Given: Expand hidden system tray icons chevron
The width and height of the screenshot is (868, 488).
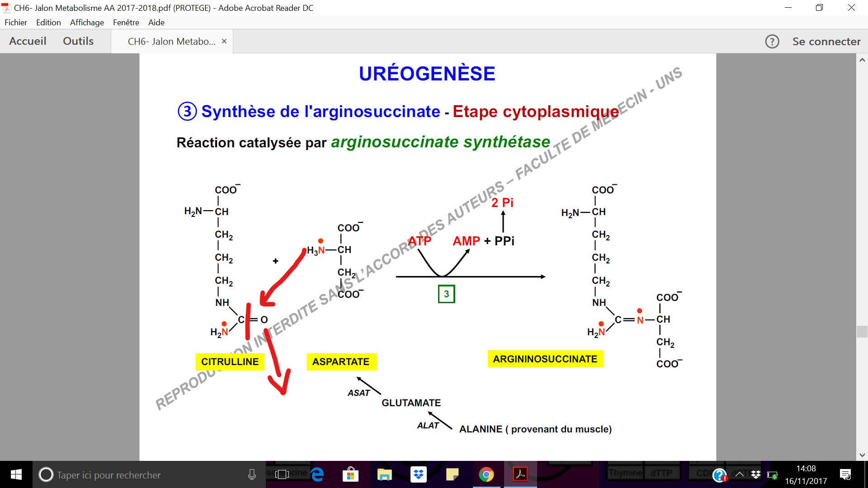Looking at the screenshot, I should pos(740,474).
